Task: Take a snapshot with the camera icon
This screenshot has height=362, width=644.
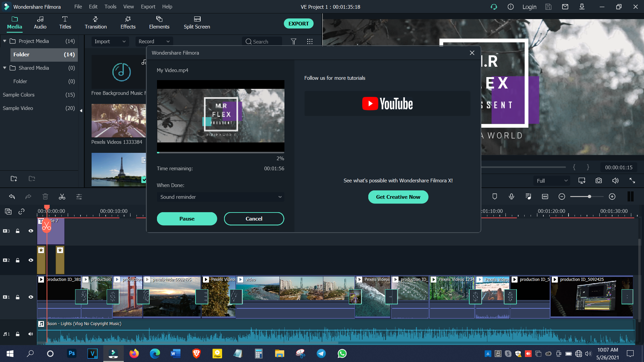Action: pos(598,180)
